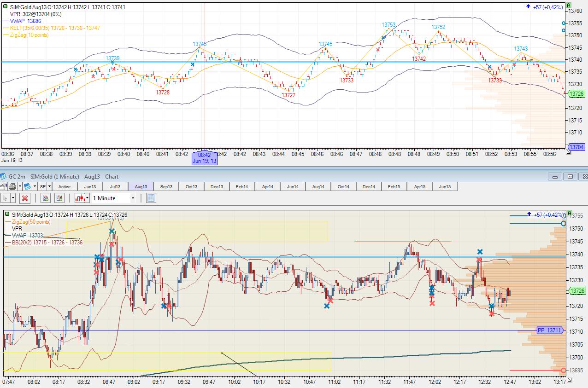Expand the pointer tool dropdown arrow
Screen dimensions: 588x388
[x=13, y=198]
